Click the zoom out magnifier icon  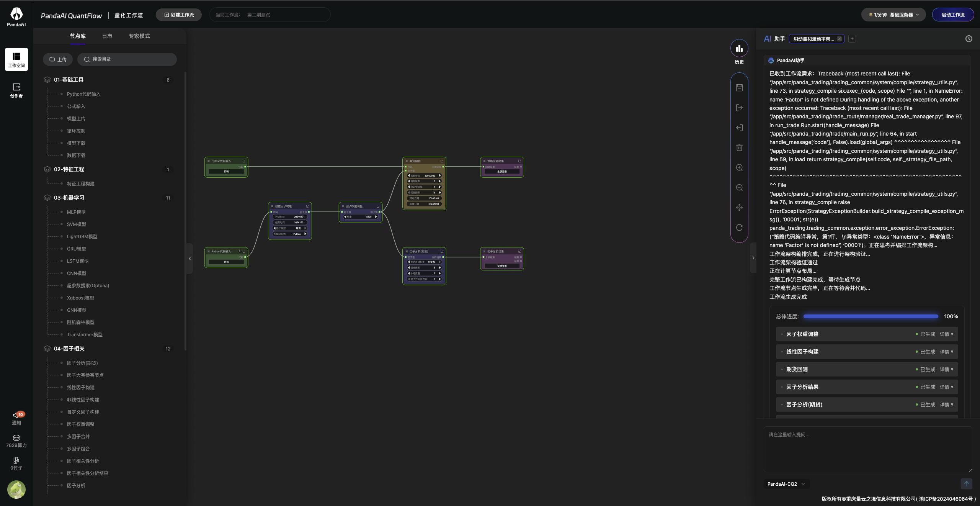click(739, 188)
